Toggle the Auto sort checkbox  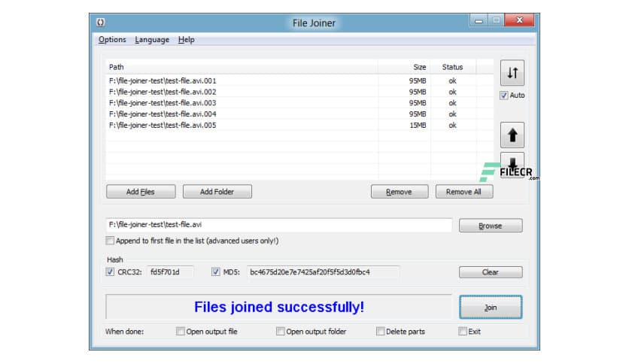[504, 96]
